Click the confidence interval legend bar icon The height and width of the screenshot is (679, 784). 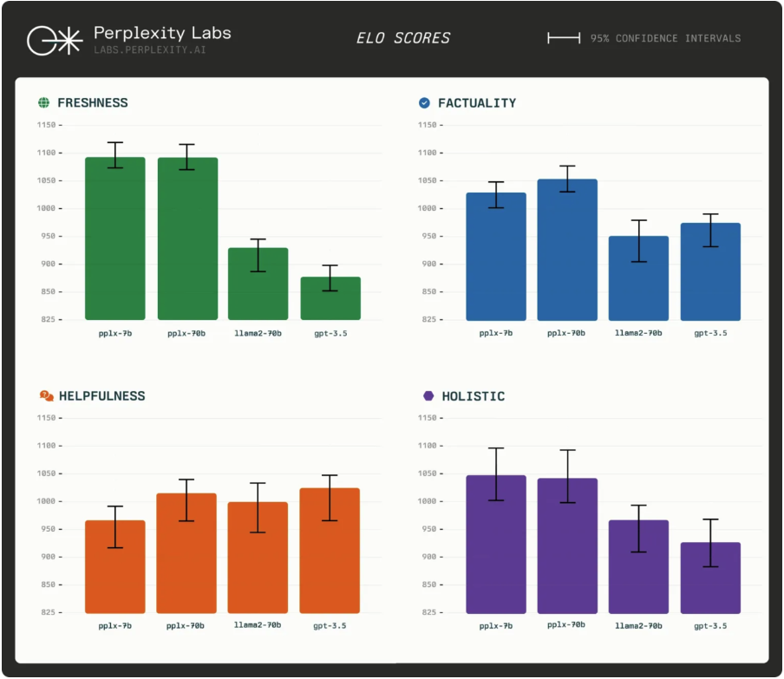pyautogui.click(x=564, y=38)
